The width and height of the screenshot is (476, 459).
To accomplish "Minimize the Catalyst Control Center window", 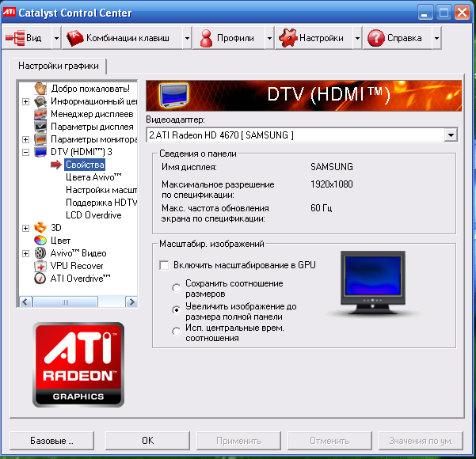I will pos(425,13).
